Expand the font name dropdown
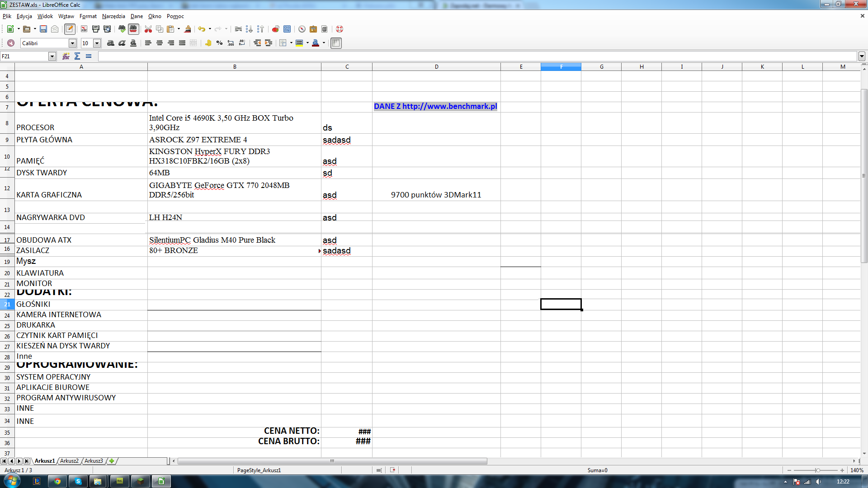This screenshot has height=488, width=868. [x=72, y=43]
